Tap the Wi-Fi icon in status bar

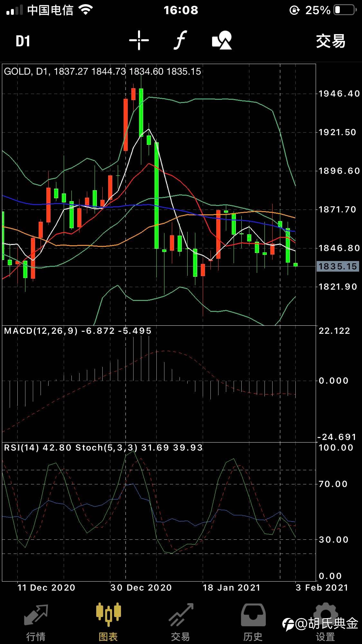tap(85, 10)
